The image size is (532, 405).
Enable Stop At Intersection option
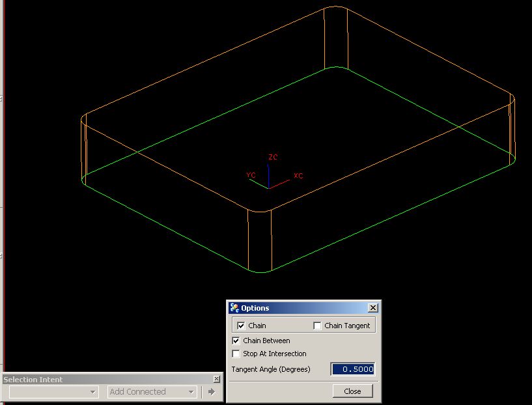point(236,354)
